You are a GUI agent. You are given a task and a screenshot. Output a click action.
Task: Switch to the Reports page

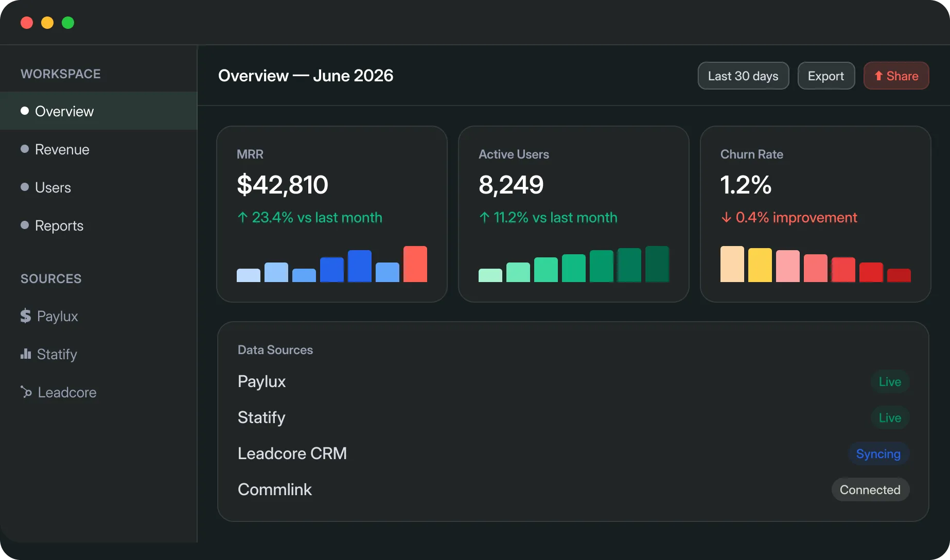[x=98, y=225]
